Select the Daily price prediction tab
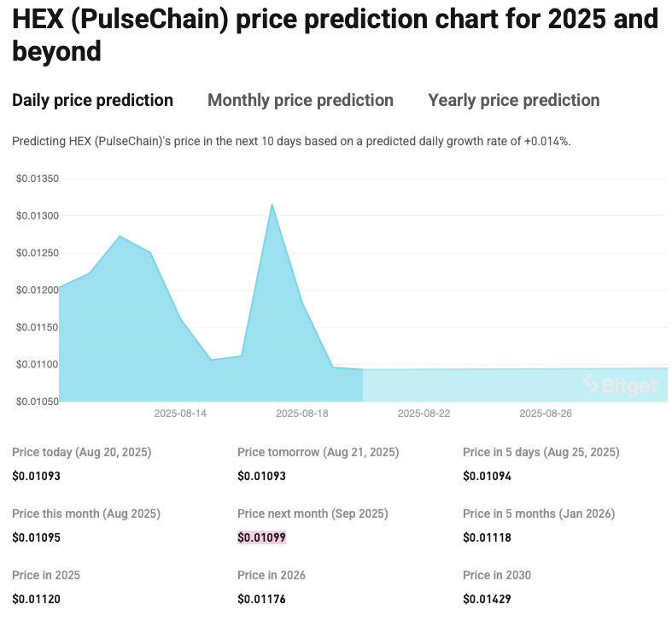672x622 pixels. point(92,100)
